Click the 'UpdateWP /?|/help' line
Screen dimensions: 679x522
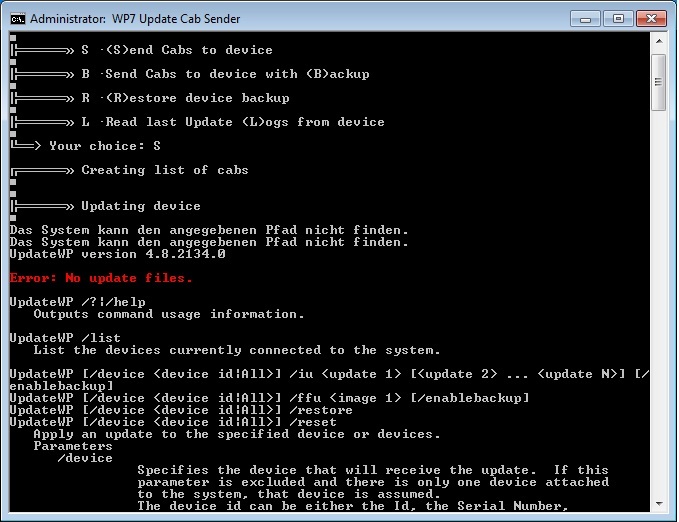tap(78, 302)
